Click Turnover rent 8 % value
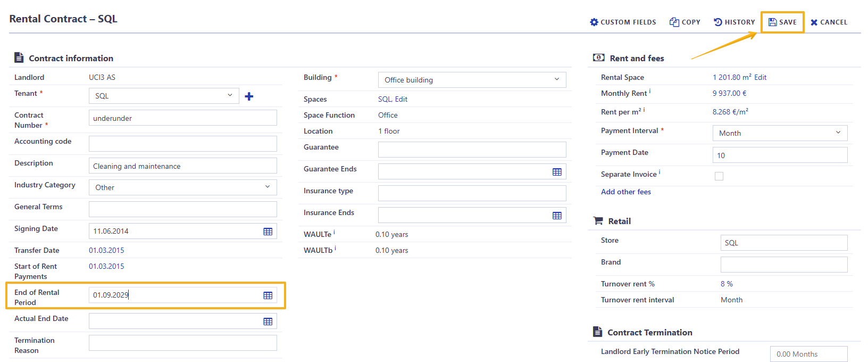Screen dimensions: 868x362 click(x=727, y=284)
